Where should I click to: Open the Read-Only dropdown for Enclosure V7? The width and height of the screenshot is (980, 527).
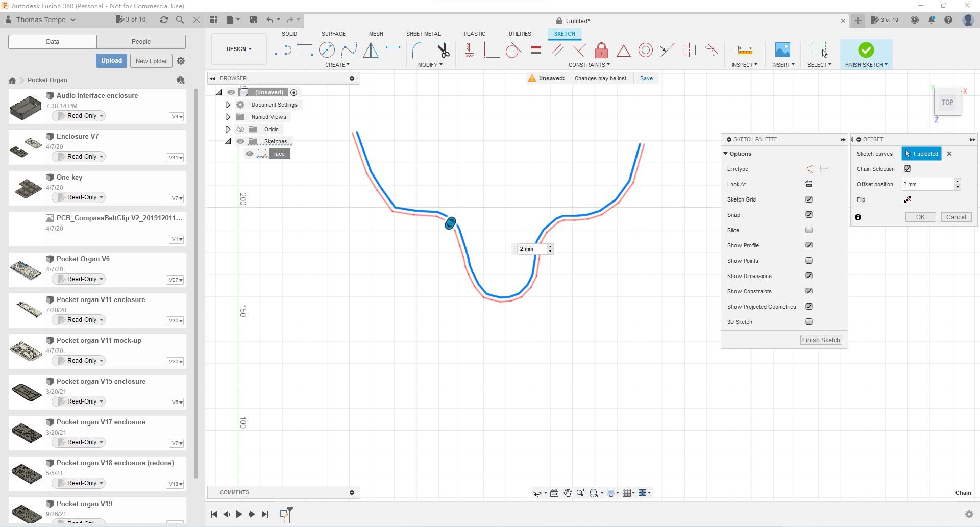[x=78, y=157]
